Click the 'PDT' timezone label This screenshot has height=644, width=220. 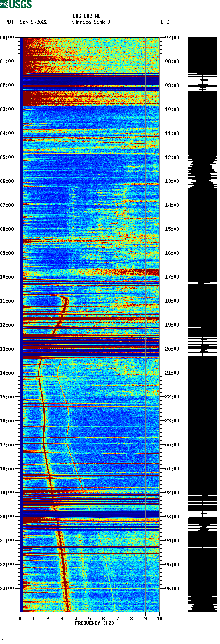(10, 22)
